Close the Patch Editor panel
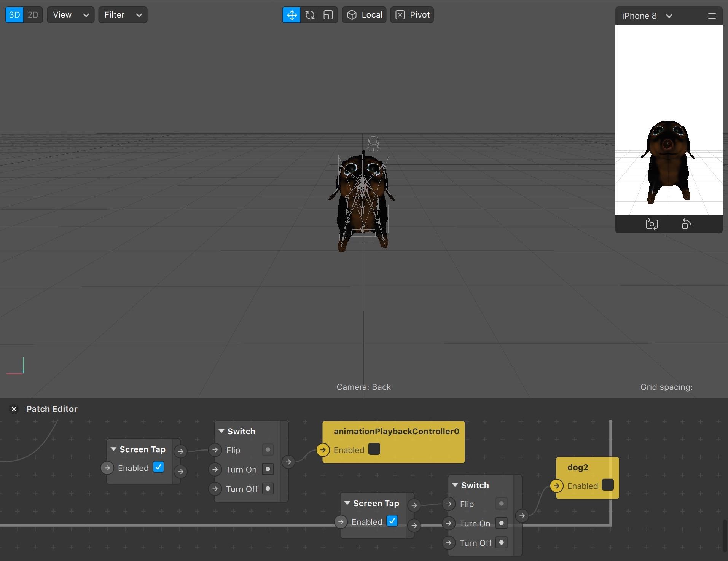Viewport: 728px width, 561px height. point(14,409)
